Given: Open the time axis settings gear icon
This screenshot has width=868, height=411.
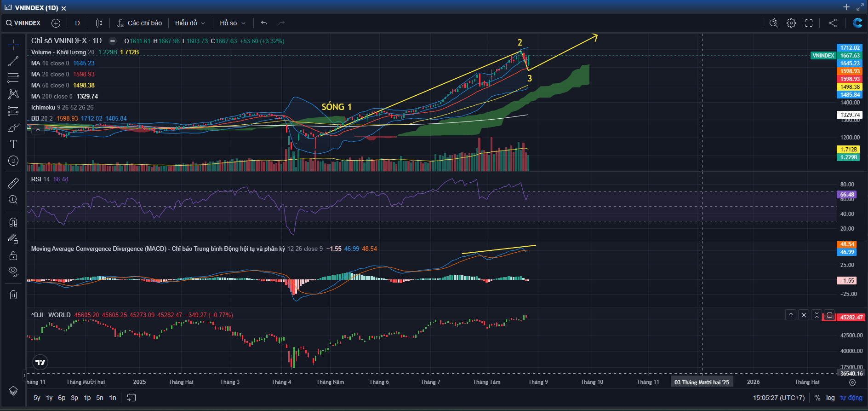Looking at the screenshot, I should pyautogui.click(x=852, y=382).
